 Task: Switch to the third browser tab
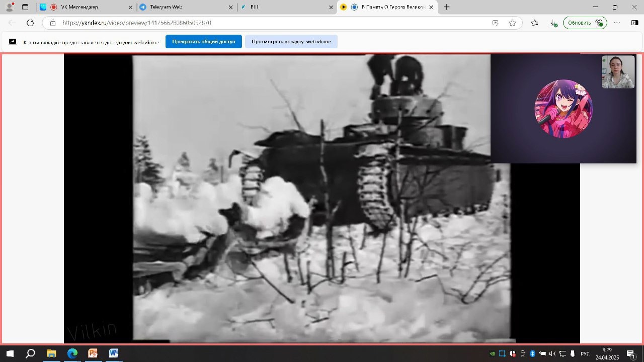point(287,7)
